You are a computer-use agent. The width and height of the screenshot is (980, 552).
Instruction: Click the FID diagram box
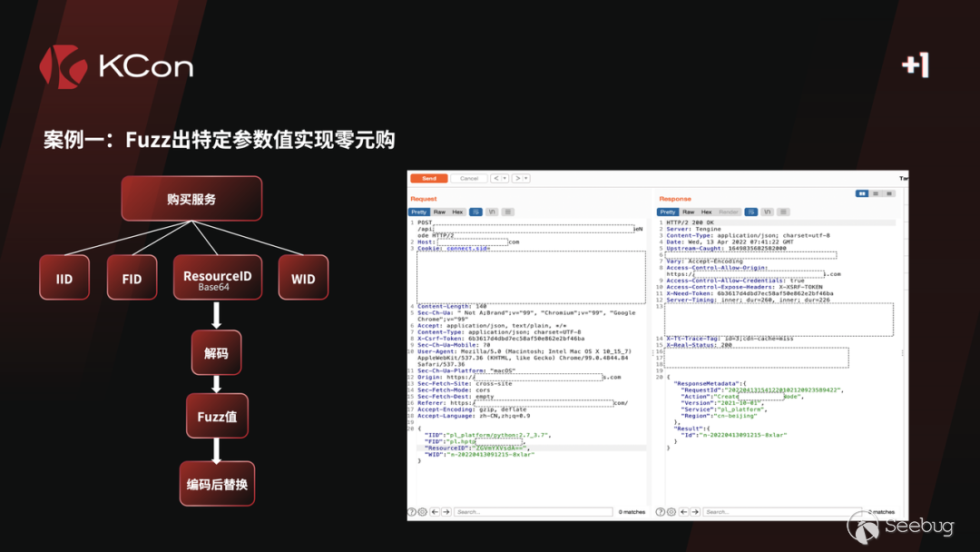pyautogui.click(x=132, y=278)
